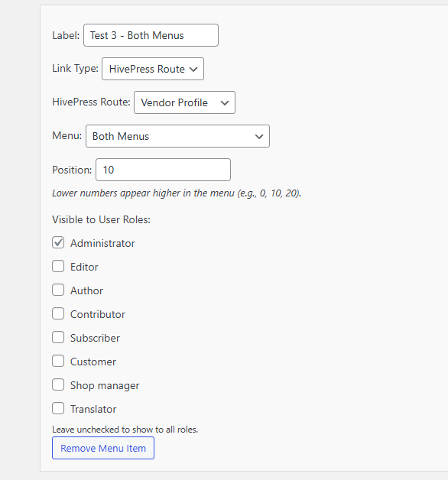Open the Link Type dropdown
Image resolution: width=448 pixels, height=480 pixels.
coord(153,69)
